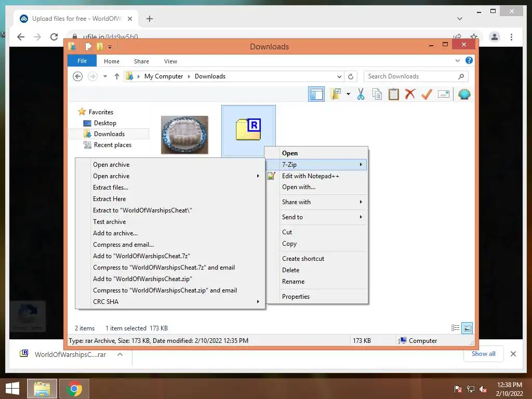Image resolution: width=532 pixels, height=399 pixels.
Task: Select the cake image thumbnail
Action: [x=184, y=135]
